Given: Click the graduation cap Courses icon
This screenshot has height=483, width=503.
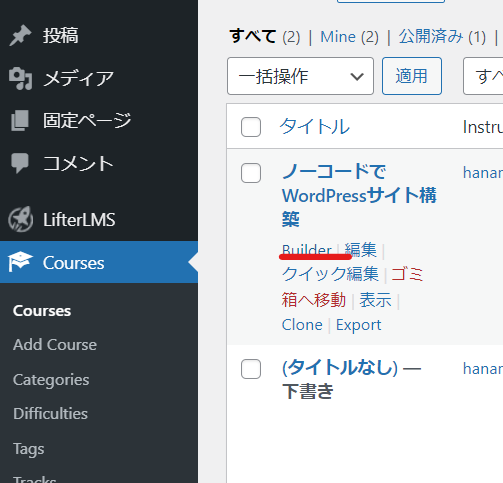Looking at the screenshot, I should click(20, 262).
